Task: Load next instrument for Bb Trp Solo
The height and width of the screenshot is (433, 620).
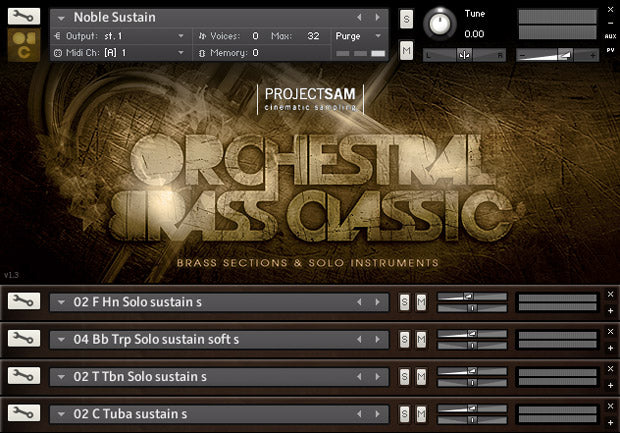Action: [x=378, y=339]
